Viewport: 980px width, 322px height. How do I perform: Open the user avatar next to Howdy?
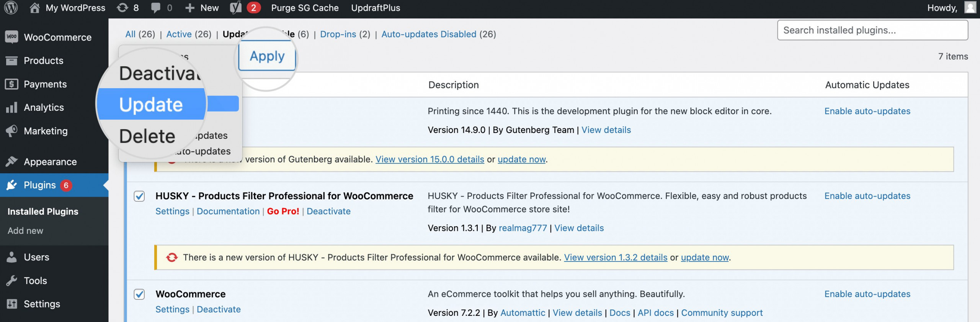click(x=970, y=7)
